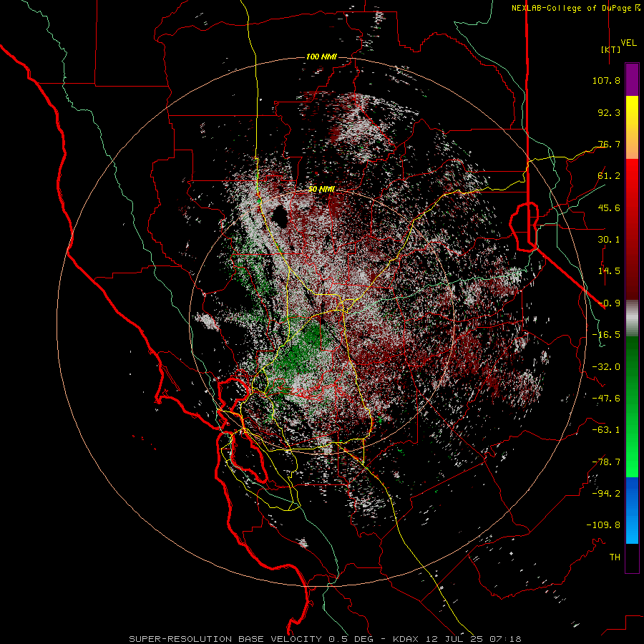
Task: Click the 30.1 velocity scale value
Action: point(609,240)
